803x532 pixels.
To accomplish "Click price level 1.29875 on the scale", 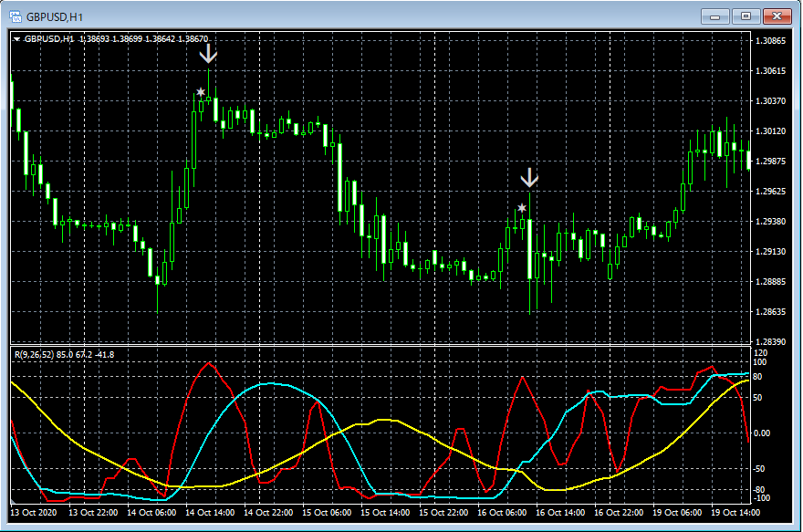I will click(x=771, y=162).
